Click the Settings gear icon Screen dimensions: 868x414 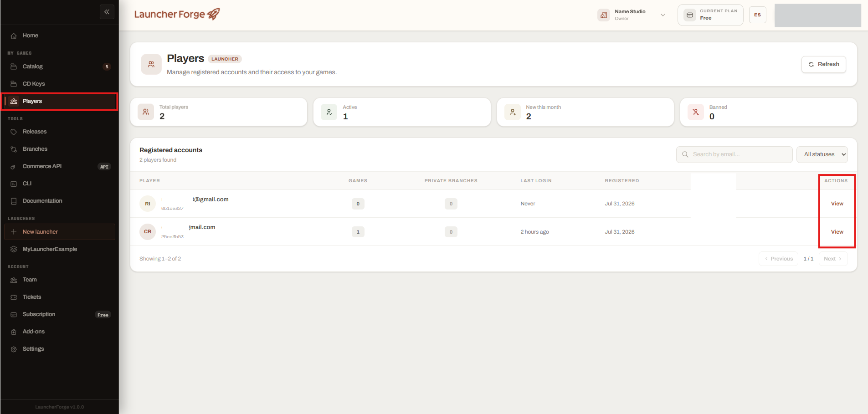[14, 349]
